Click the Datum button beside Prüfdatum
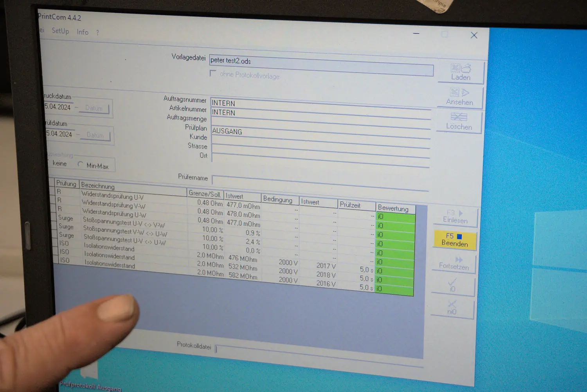 coord(95,135)
